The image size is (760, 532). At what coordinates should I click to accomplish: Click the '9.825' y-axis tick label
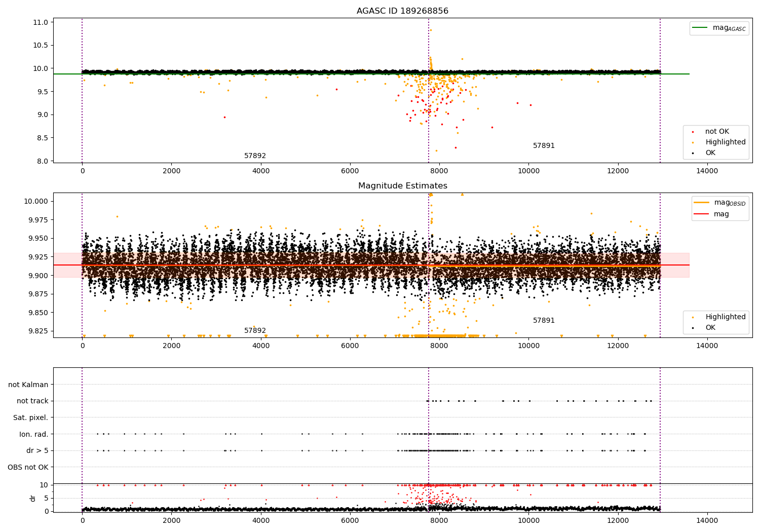click(x=39, y=331)
